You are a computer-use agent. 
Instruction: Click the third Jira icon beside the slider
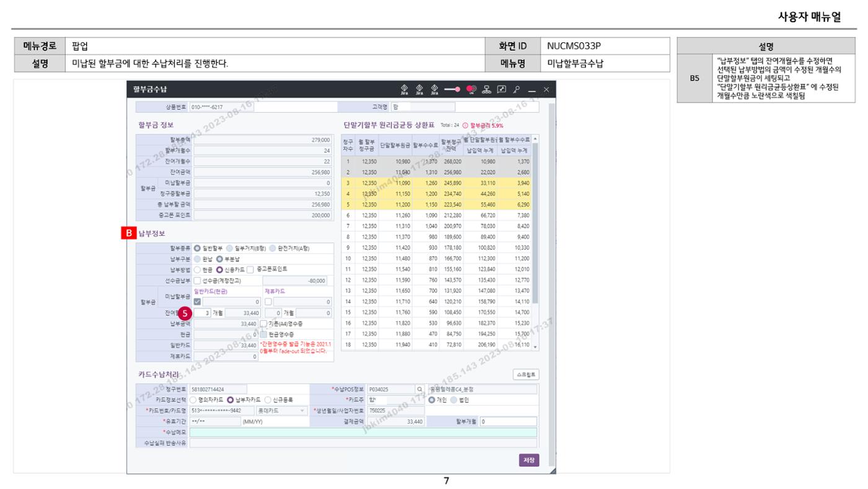[x=434, y=89]
